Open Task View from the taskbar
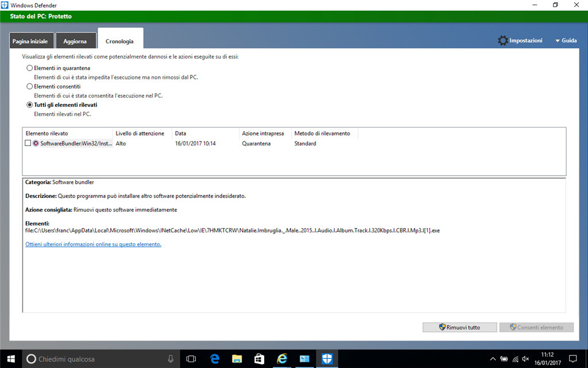The height and width of the screenshot is (368, 588). click(191, 359)
